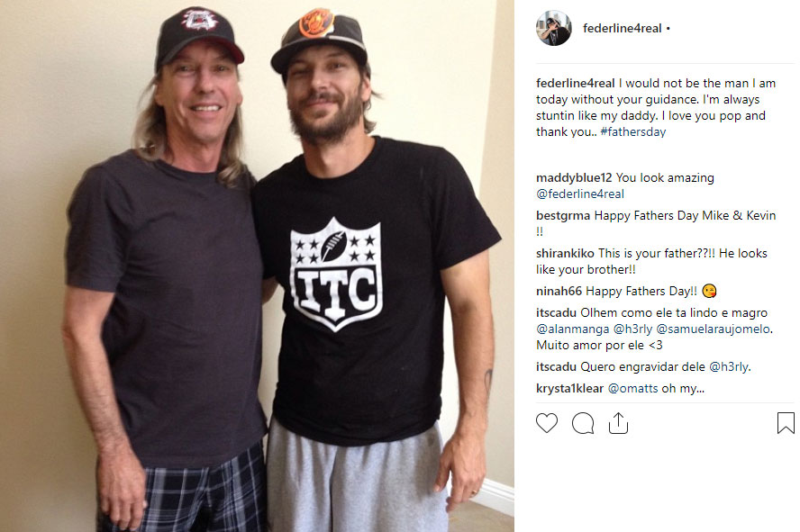Visit krysta1klear's profile
800x532 pixels.
(570, 388)
